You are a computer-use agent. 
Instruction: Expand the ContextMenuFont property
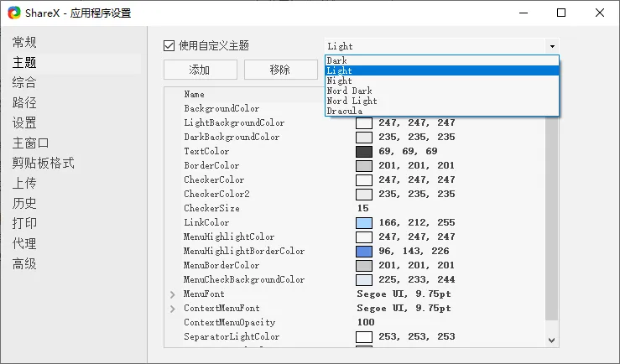coord(172,309)
